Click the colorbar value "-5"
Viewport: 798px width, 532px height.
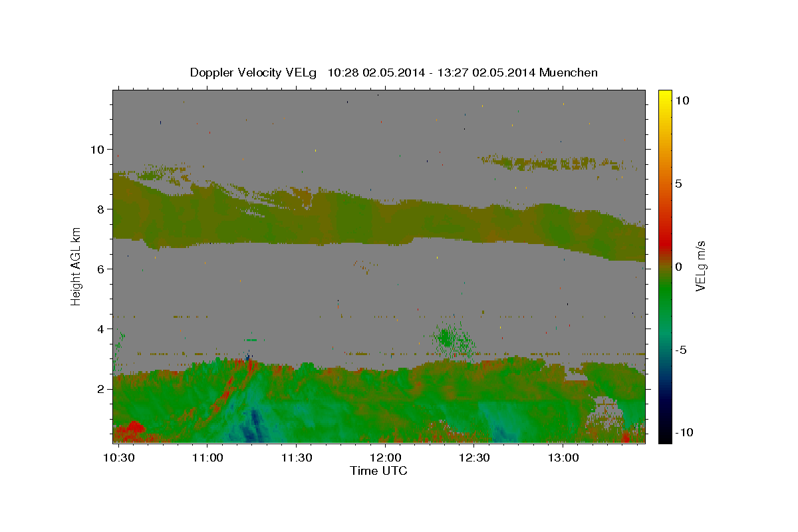(x=681, y=350)
